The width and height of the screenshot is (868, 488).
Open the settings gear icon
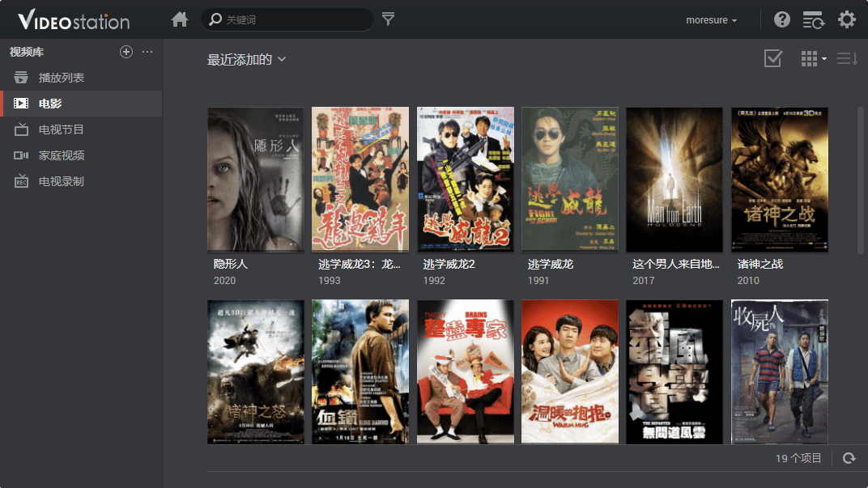coord(846,19)
